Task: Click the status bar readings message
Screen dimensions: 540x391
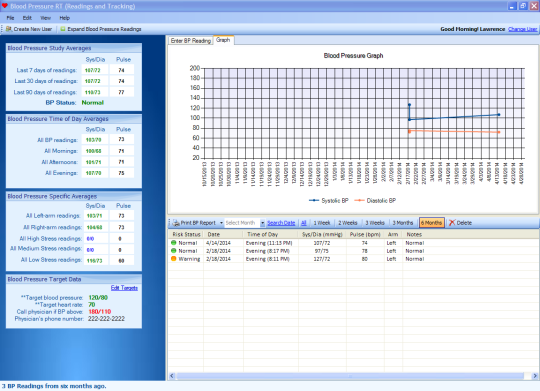Action: (54, 386)
